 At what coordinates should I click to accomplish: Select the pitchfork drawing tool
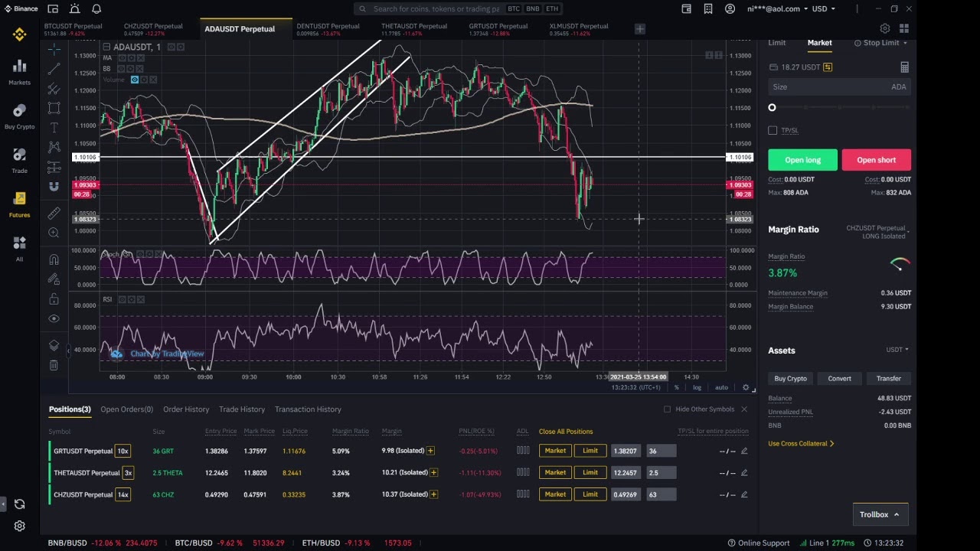tap(54, 89)
